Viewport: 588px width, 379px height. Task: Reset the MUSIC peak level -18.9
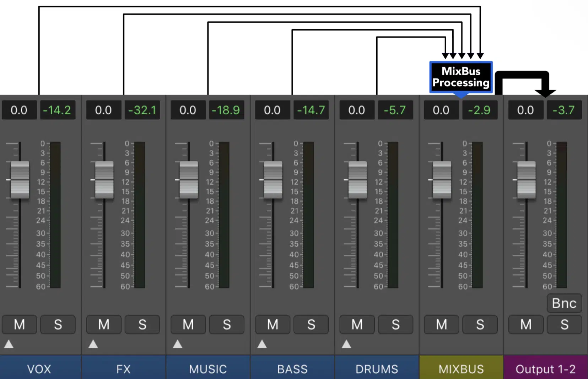(x=226, y=110)
